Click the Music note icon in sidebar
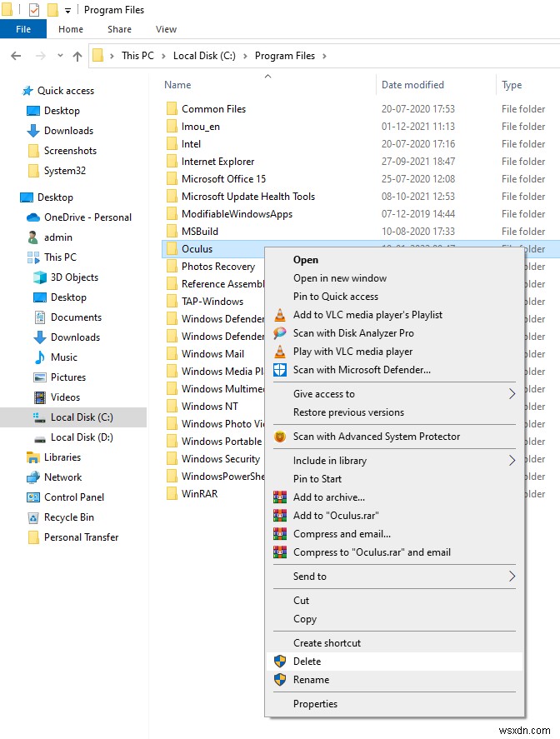This screenshot has width=560, height=739. click(x=40, y=357)
